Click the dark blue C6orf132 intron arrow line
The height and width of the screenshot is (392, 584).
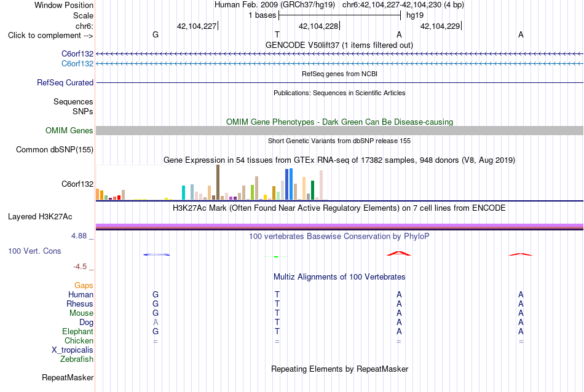[x=340, y=54]
